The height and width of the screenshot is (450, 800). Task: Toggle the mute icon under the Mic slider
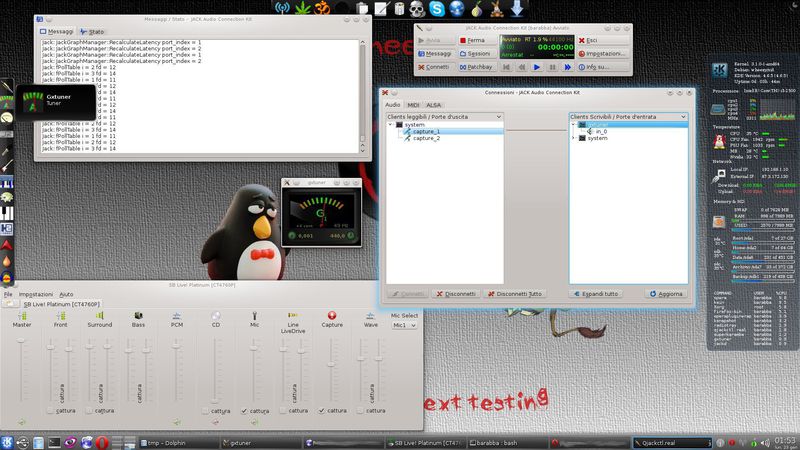254,422
